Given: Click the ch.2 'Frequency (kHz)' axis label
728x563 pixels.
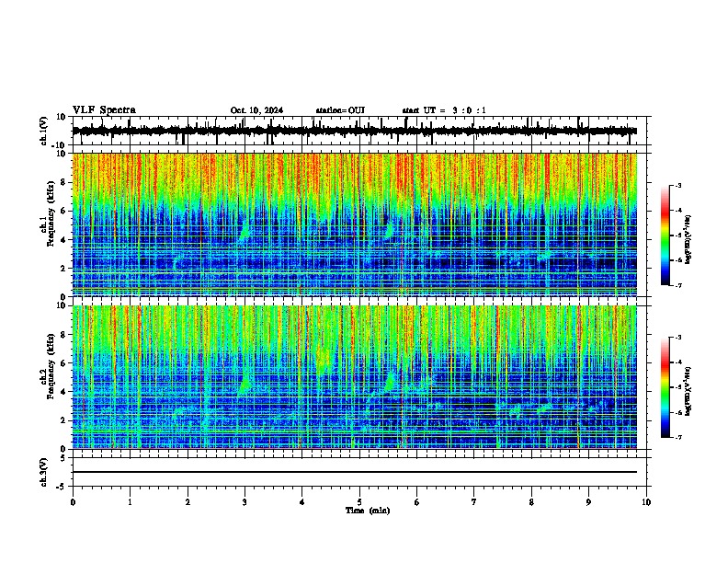Looking at the screenshot, I should coord(51,366).
